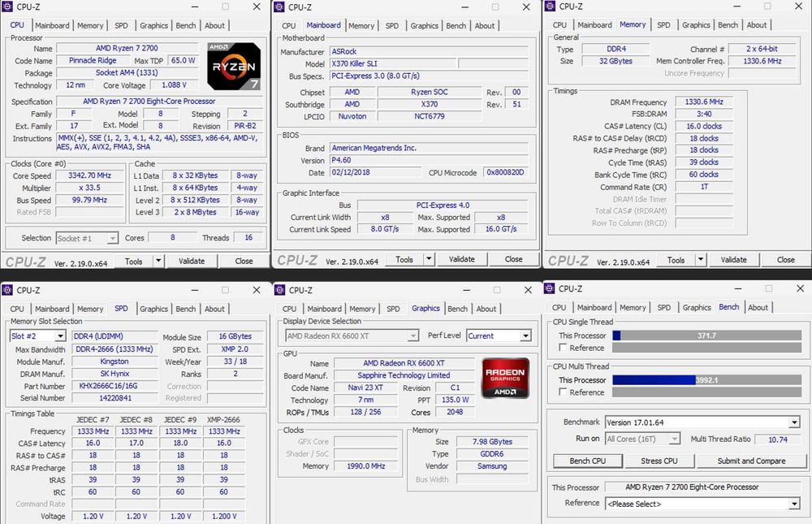
Task: Click Validate in the Motherboard window
Action: (x=461, y=258)
